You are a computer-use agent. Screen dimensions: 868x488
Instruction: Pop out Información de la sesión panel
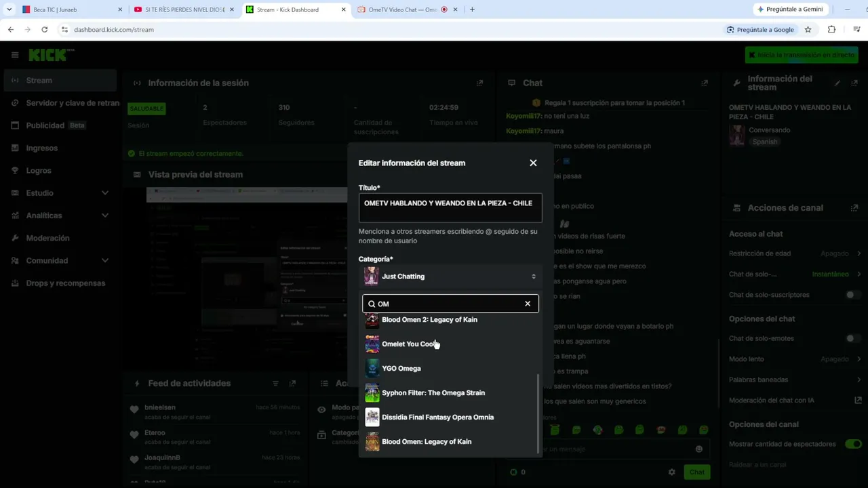[x=479, y=83]
